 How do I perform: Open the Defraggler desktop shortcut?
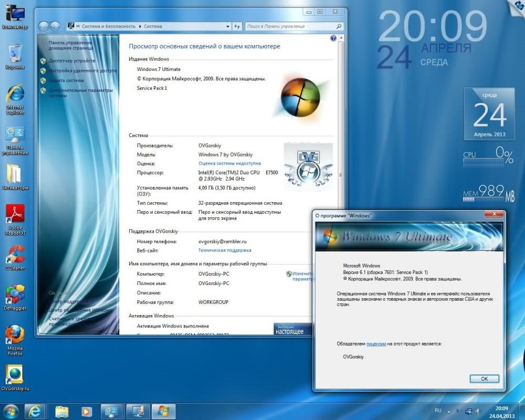click(15, 294)
